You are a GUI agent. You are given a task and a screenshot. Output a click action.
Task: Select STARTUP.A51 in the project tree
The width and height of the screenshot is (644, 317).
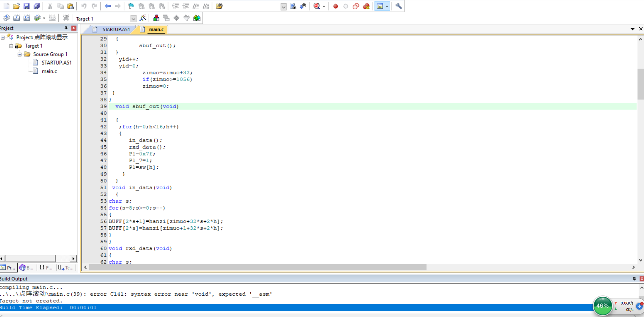[x=56, y=63]
